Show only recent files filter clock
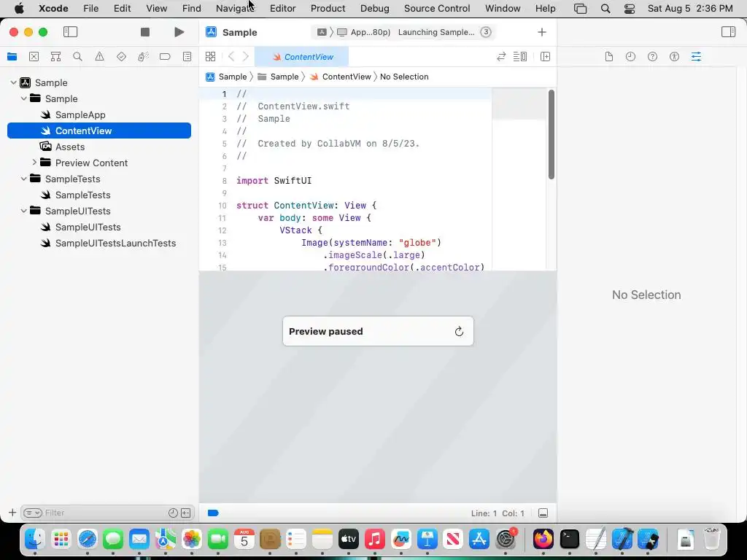The height and width of the screenshot is (560, 747). pos(173,513)
